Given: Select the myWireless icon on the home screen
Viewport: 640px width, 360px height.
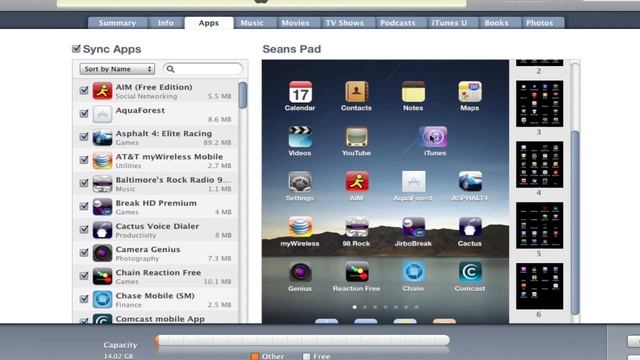Looking at the screenshot, I should coord(300,227).
